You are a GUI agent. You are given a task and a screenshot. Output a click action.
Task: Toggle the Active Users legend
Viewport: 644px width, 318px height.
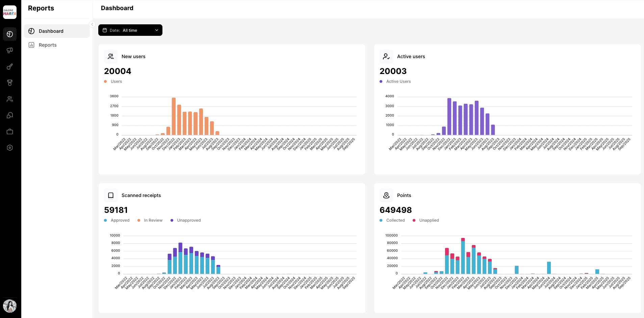click(x=395, y=81)
